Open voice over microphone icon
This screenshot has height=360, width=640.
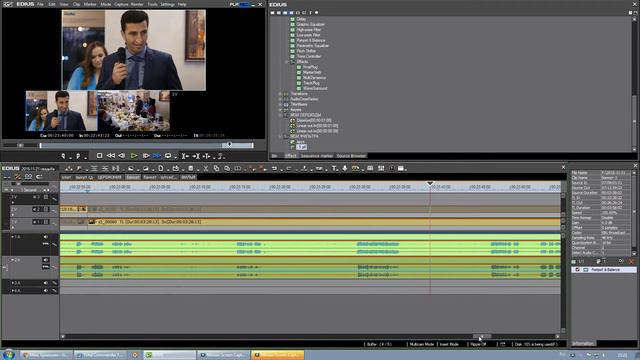click(345, 168)
